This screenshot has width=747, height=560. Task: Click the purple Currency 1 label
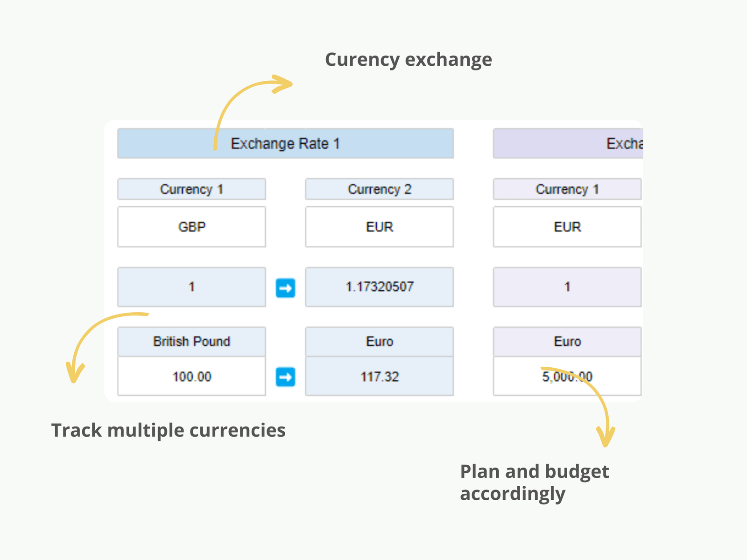pos(567,189)
